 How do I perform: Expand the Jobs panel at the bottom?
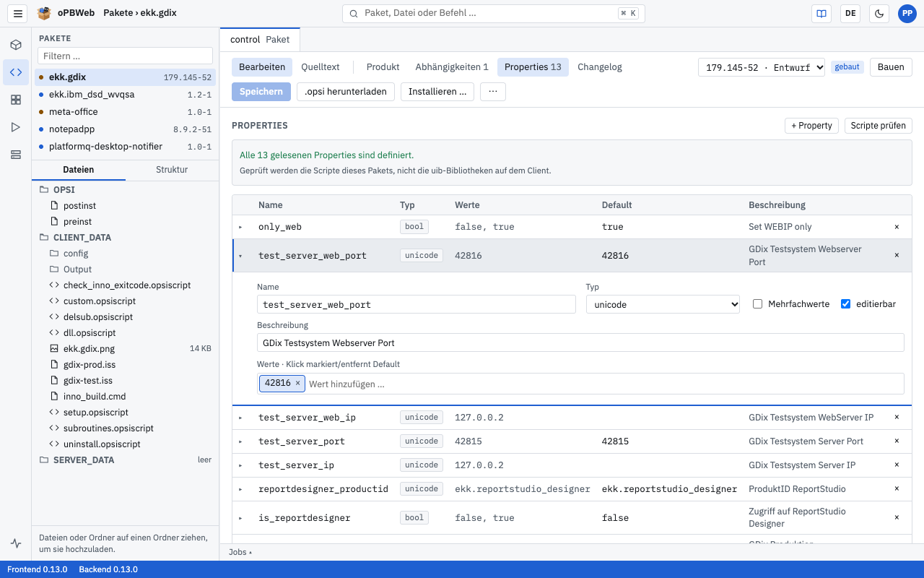240,552
